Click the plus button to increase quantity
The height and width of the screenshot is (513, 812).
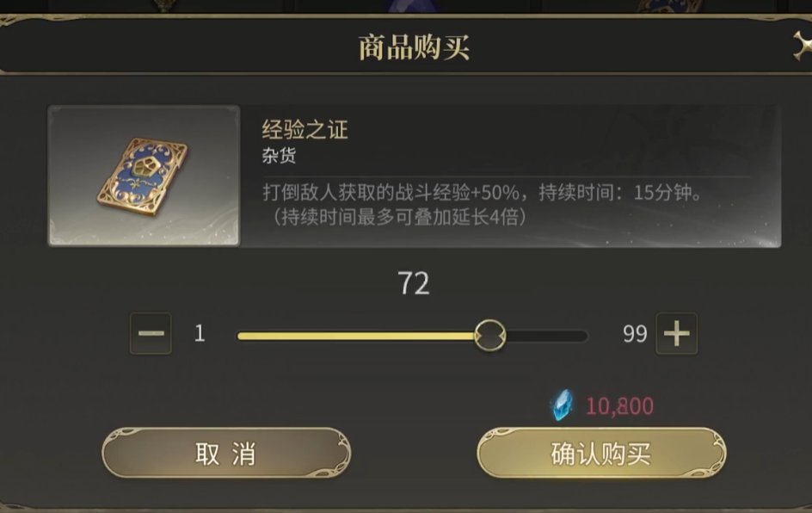(676, 334)
